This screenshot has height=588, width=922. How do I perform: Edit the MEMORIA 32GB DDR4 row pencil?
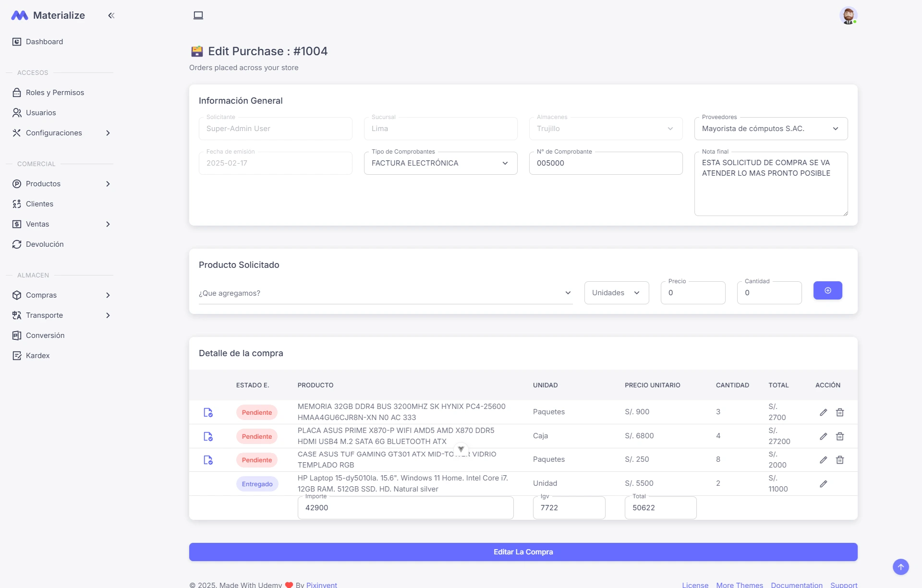tap(823, 412)
